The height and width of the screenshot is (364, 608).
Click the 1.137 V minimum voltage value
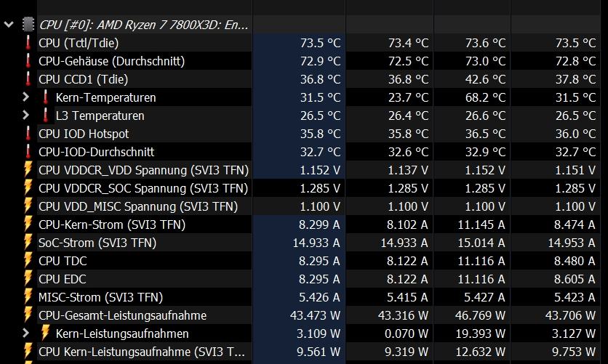coord(408,170)
